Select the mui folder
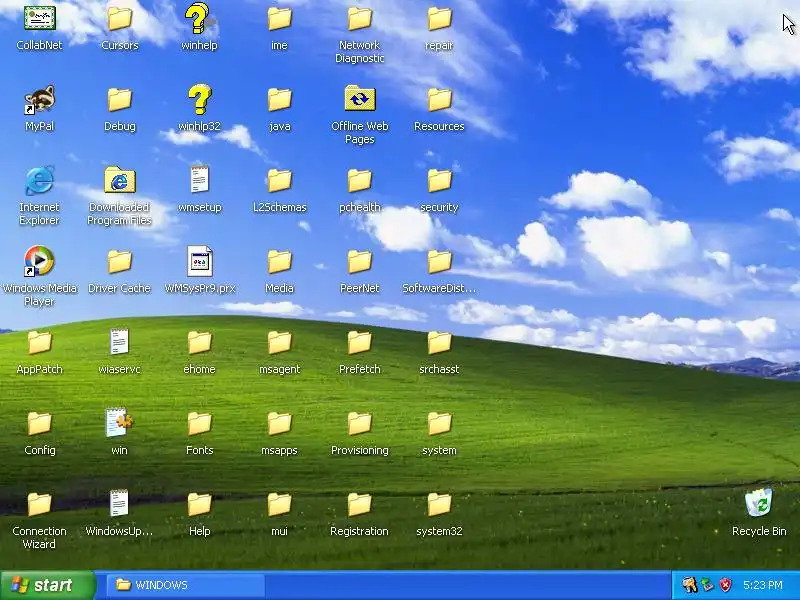Image resolution: width=800 pixels, height=600 pixels. tap(280, 504)
